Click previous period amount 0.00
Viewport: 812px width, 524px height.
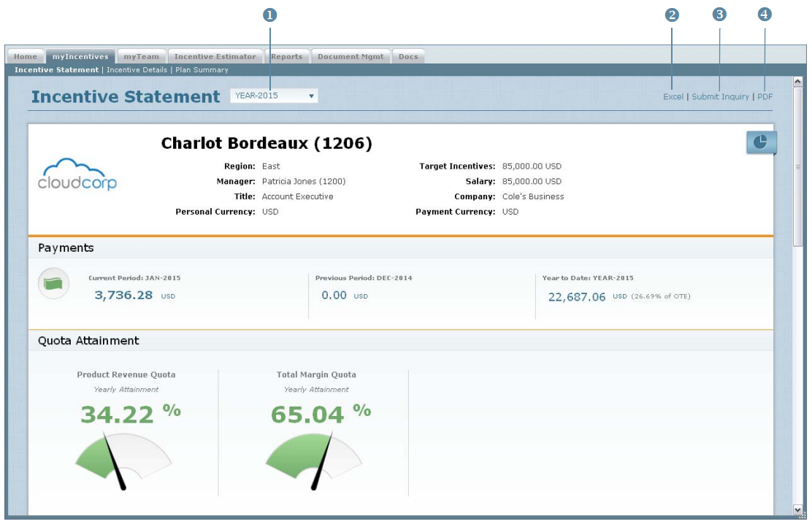click(x=334, y=295)
